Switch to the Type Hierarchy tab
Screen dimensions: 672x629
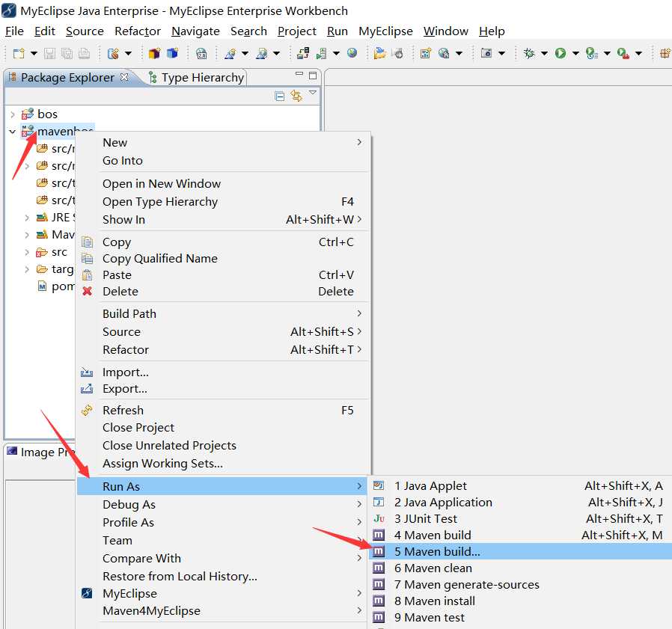tap(196, 78)
